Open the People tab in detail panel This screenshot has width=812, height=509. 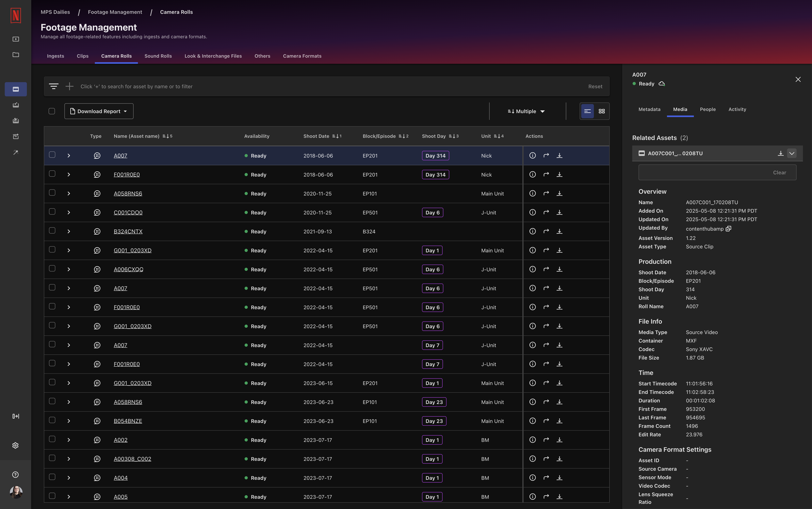pos(708,109)
